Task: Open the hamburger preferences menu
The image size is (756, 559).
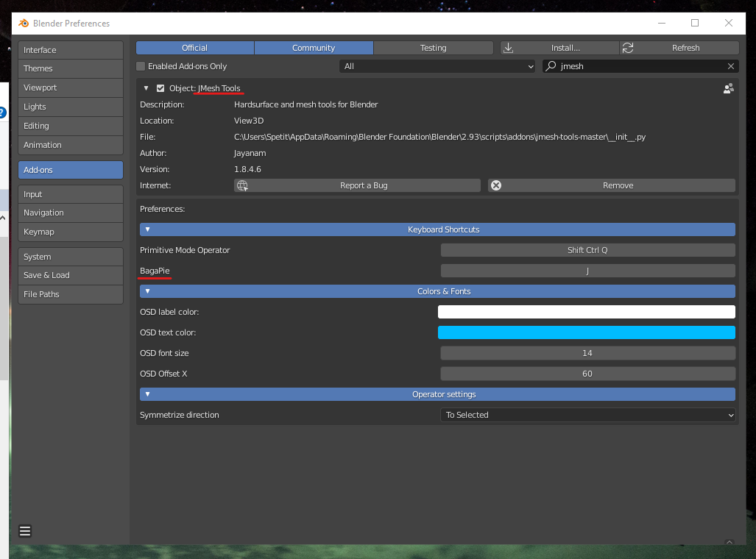Action: click(25, 531)
